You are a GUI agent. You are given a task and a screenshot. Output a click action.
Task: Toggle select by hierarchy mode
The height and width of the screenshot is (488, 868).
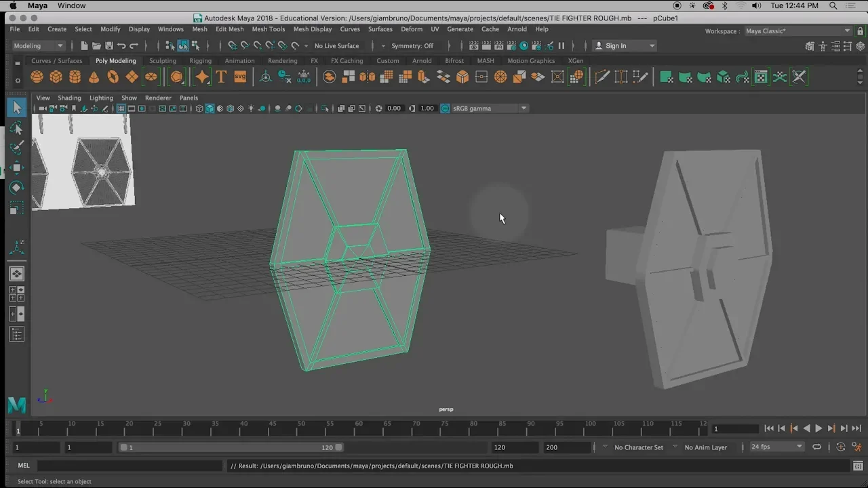(x=170, y=45)
